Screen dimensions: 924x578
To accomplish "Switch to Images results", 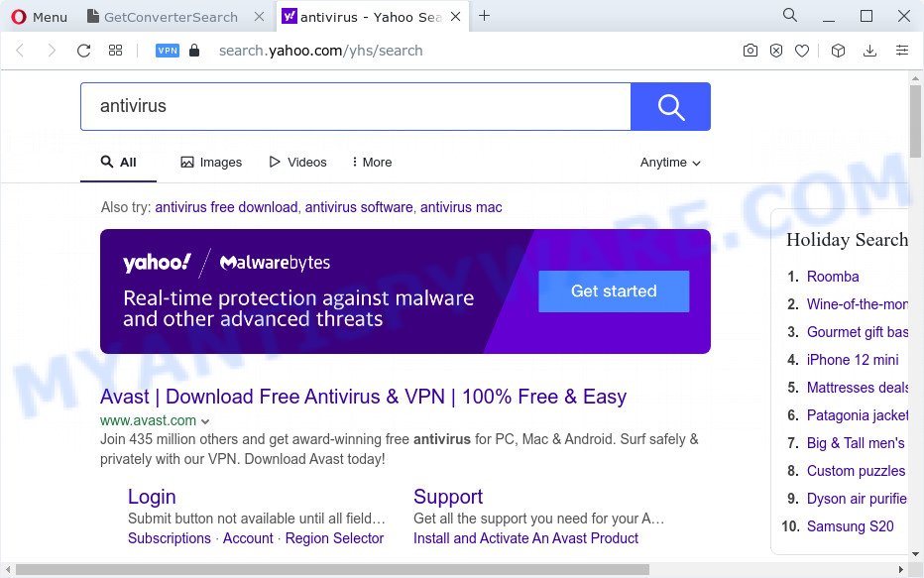I will click(211, 162).
